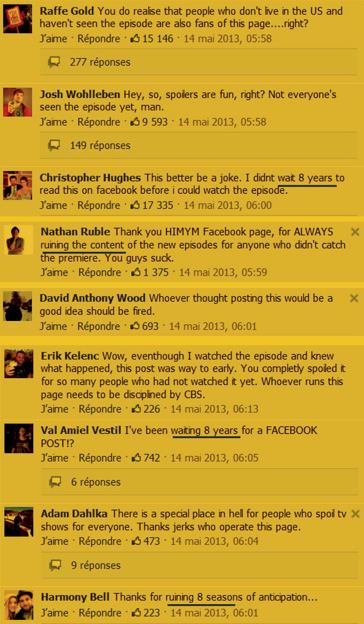364x624 pixels.
Task: Click thumbs-up icon on Raffe Gold's comment
Action: pyautogui.click(x=135, y=38)
